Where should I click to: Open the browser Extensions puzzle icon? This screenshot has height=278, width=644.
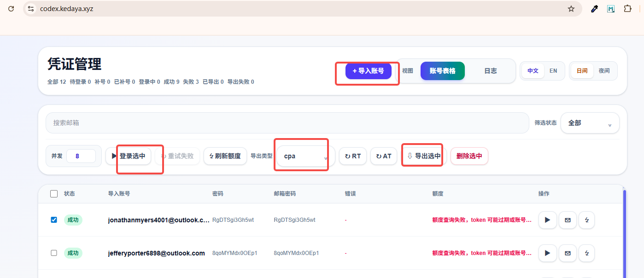pyautogui.click(x=627, y=9)
